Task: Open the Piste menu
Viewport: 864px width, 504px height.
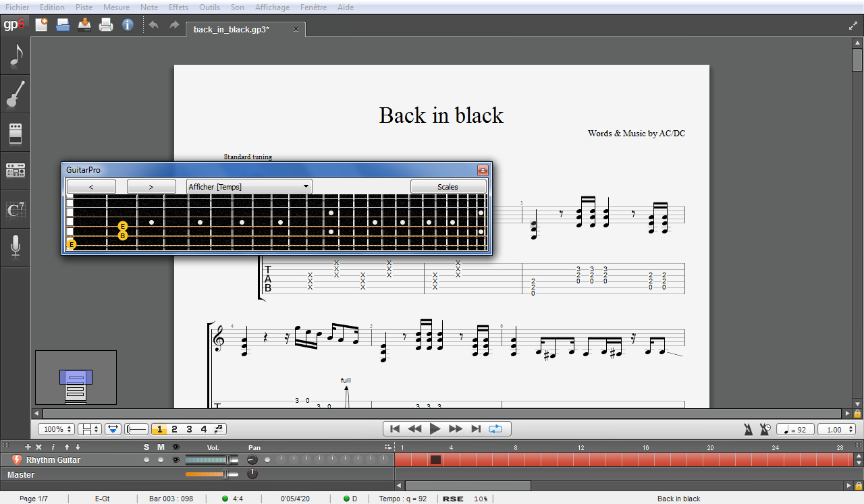Action: coord(84,7)
